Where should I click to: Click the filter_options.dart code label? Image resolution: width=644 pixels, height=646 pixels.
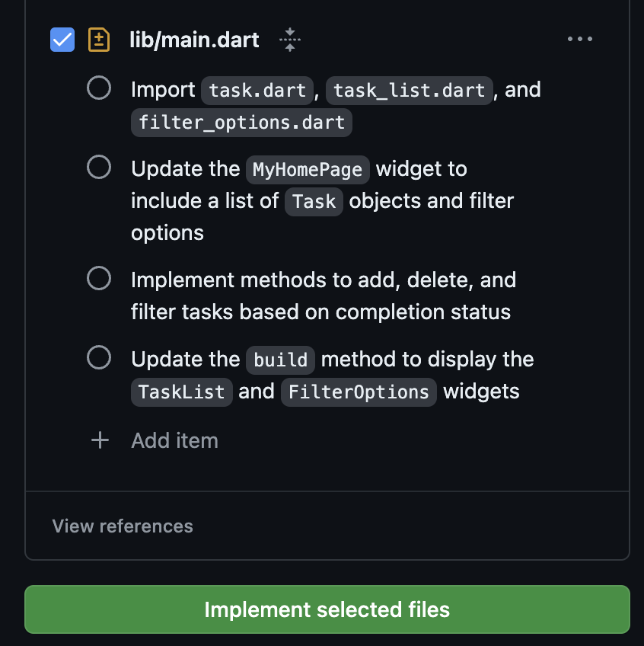pyautogui.click(x=241, y=123)
